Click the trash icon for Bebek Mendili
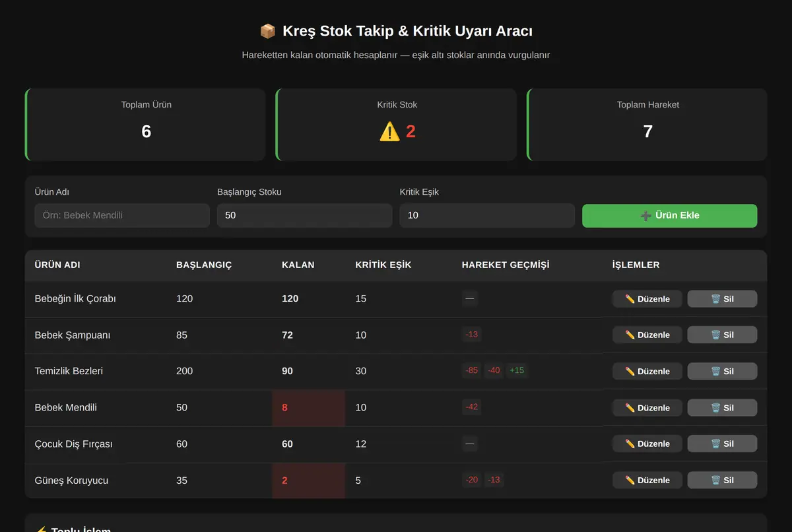The width and height of the screenshot is (792, 532). [715, 408]
